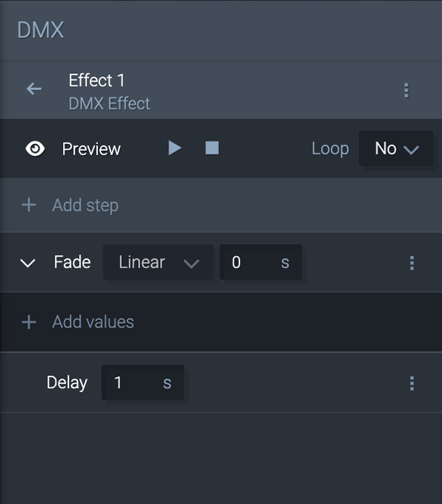
Task: Collapse the Fade step with its chevron
Action: click(x=28, y=263)
